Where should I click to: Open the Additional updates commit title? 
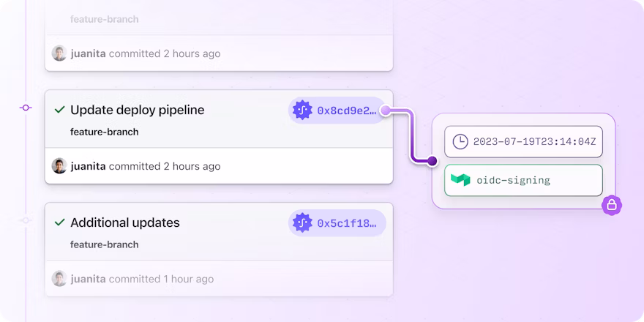pyautogui.click(x=124, y=222)
